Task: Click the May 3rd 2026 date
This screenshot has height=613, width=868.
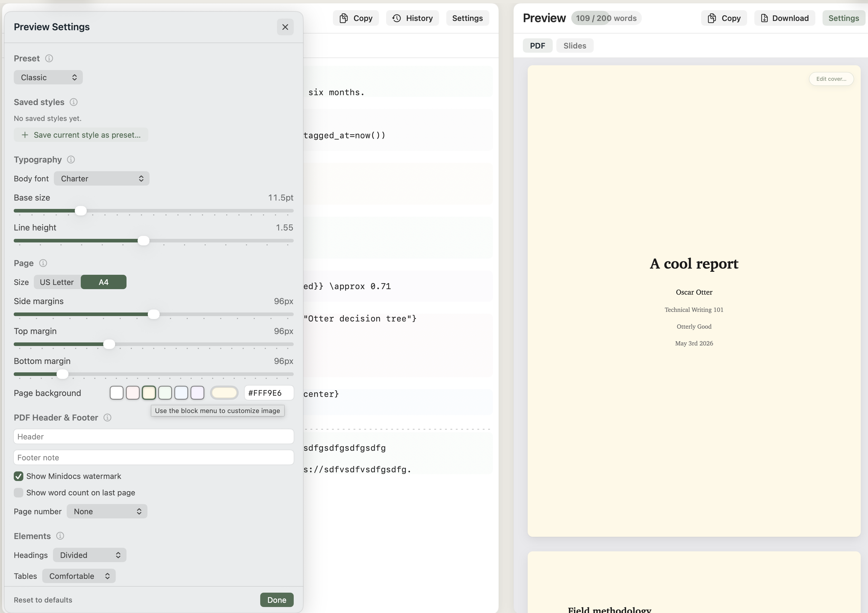Action: [x=694, y=343]
